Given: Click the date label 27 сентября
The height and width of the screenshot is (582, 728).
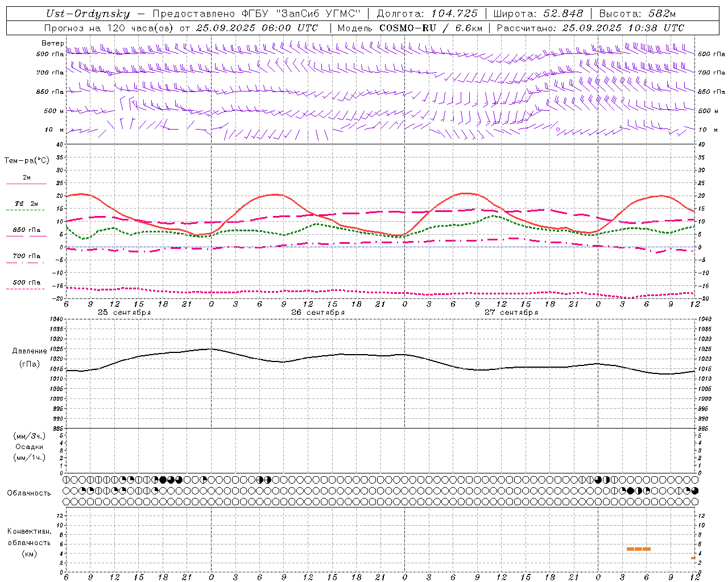Looking at the screenshot, I should [x=511, y=313].
